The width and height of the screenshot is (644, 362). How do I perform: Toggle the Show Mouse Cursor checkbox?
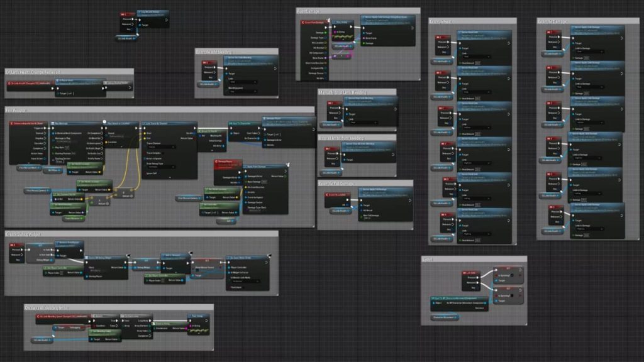(197, 270)
